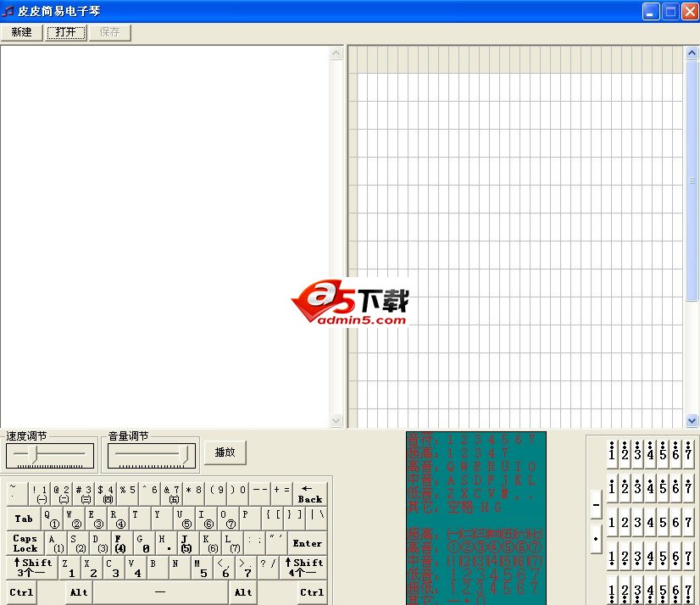Image resolution: width=700 pixels, height=605 pixels.
Task: Click the 新建 (New) button
Action: click(x=21, y=32)
